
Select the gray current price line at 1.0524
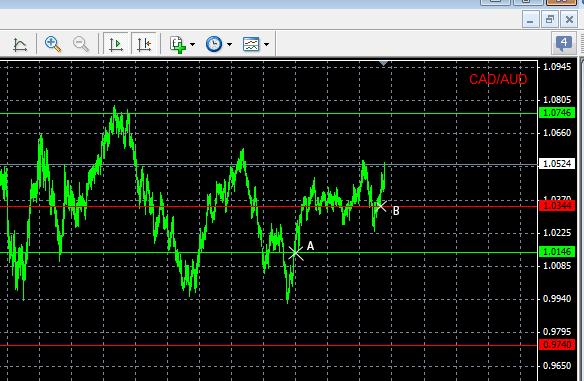point(269,165)
